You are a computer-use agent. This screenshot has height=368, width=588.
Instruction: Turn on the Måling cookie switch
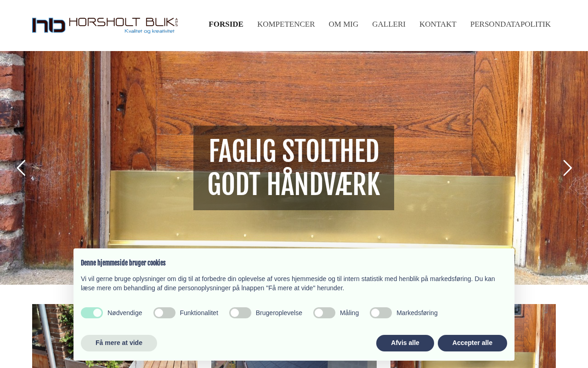pyautogui.click(x=324, y=313)
